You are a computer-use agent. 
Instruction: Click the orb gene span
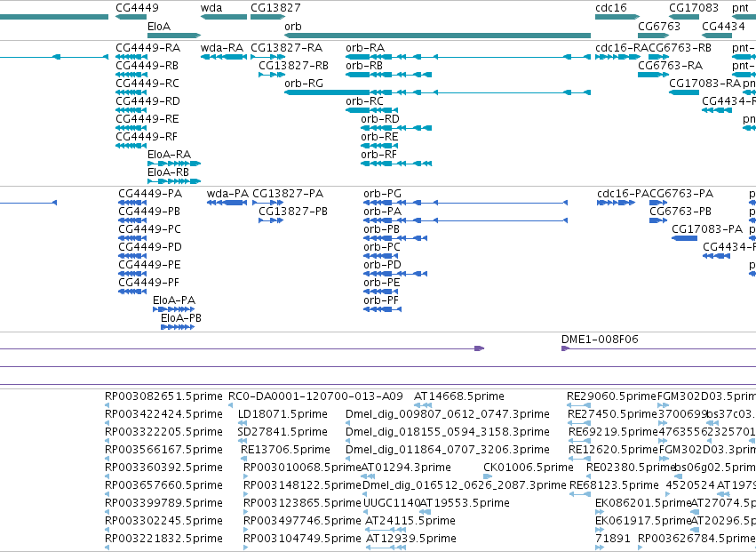[x=437, y=36]
